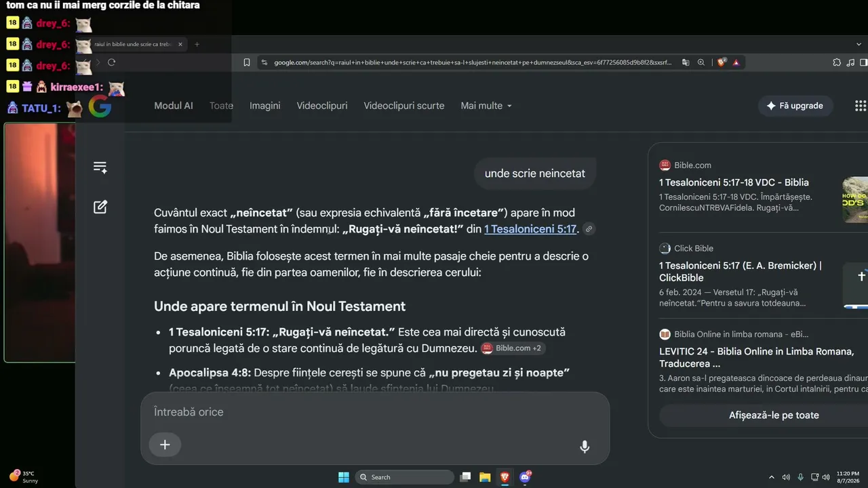Open Brave Rewards triangle icon
Viewport: 868px width, 488px height.
click(x=736, y=62)
